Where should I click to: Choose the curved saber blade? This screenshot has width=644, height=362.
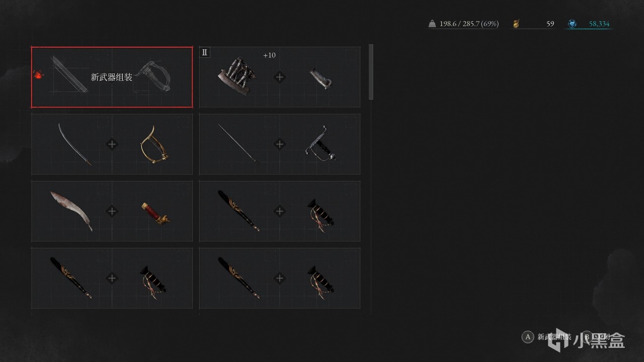coord(75,144)
